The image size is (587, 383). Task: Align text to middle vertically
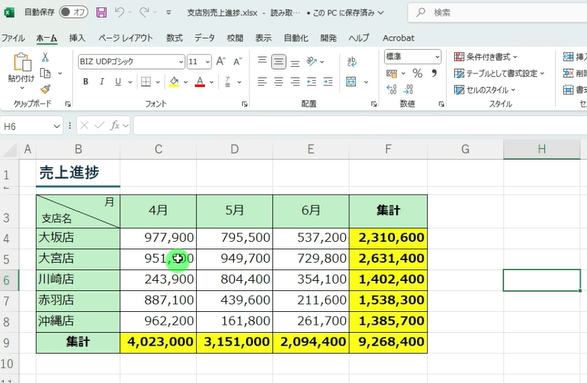coord(279,61)
